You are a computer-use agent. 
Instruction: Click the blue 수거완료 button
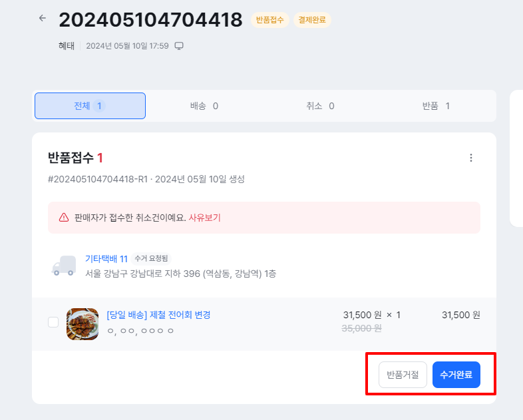[x=456, y=375]
